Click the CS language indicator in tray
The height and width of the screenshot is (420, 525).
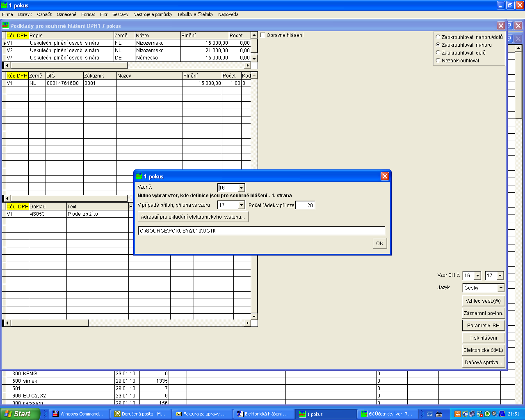pos(429,414)
